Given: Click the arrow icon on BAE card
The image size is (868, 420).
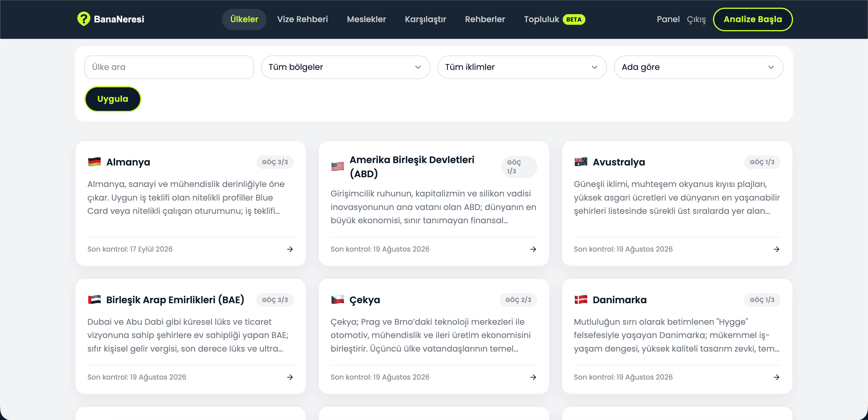Looking at the screenshot, I should 290,377.
